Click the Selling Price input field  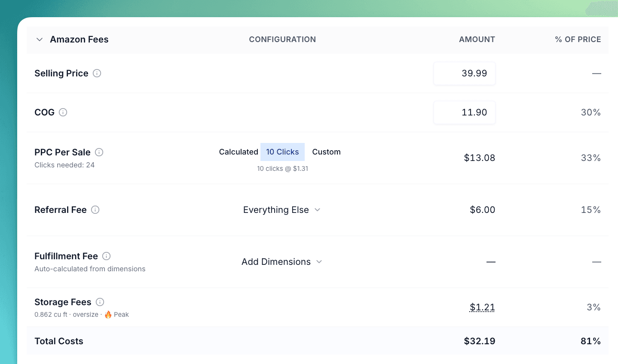(x=464, y=73)
